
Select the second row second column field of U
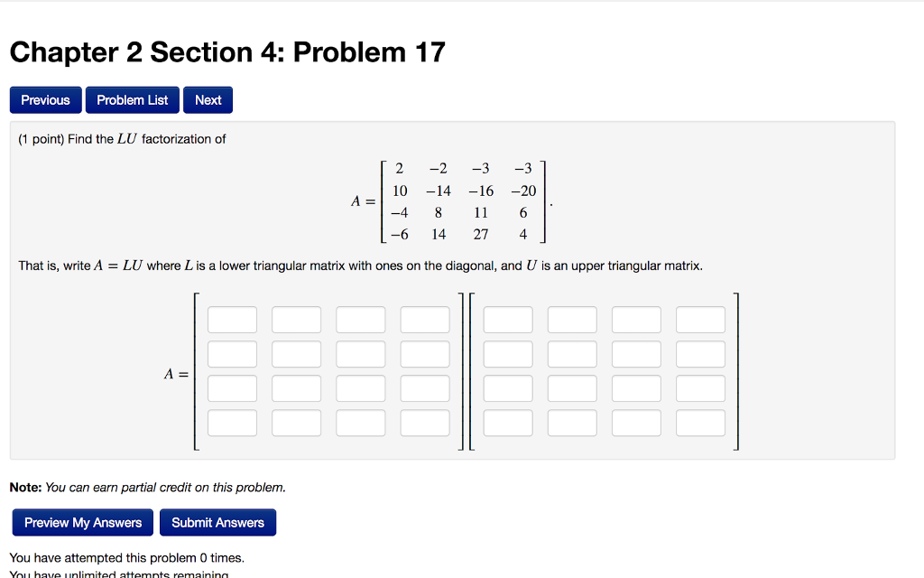571,353
